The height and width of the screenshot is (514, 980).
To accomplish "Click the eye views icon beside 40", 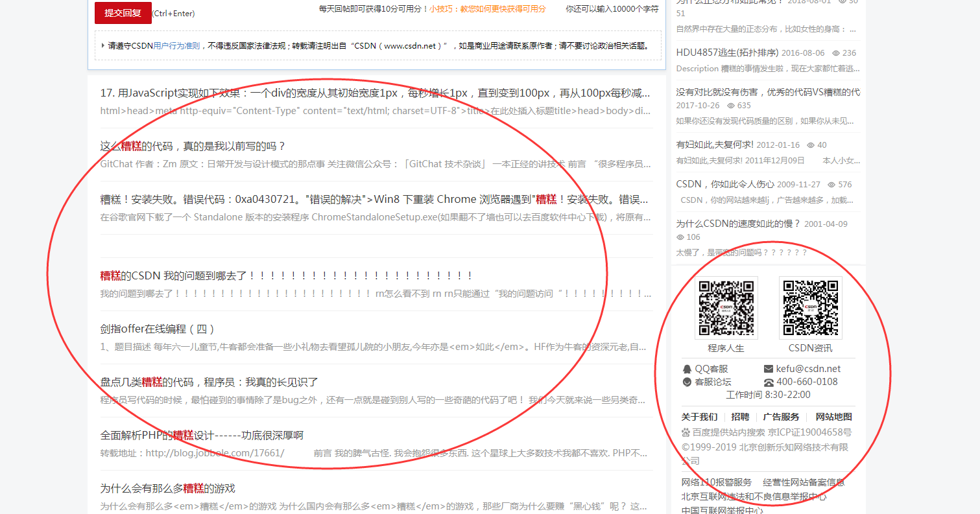I will click(811, 145).
